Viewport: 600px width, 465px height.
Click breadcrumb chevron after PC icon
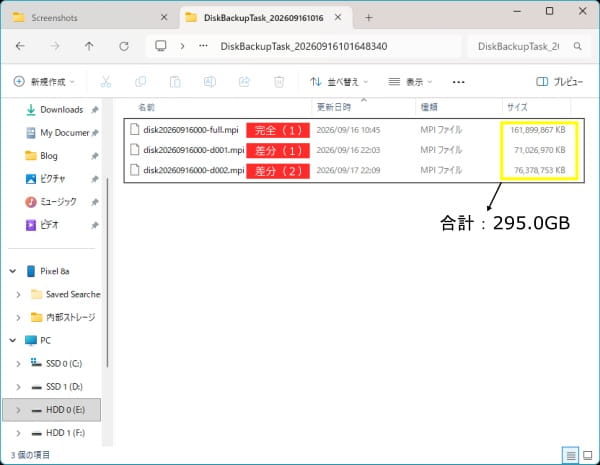(x=183, y=46)
